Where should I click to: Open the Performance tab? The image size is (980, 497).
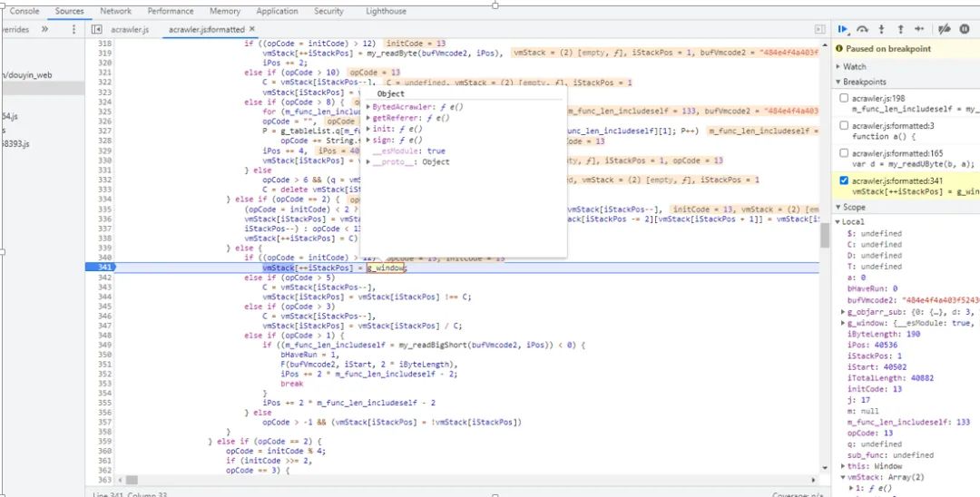(x=171, y=11)
